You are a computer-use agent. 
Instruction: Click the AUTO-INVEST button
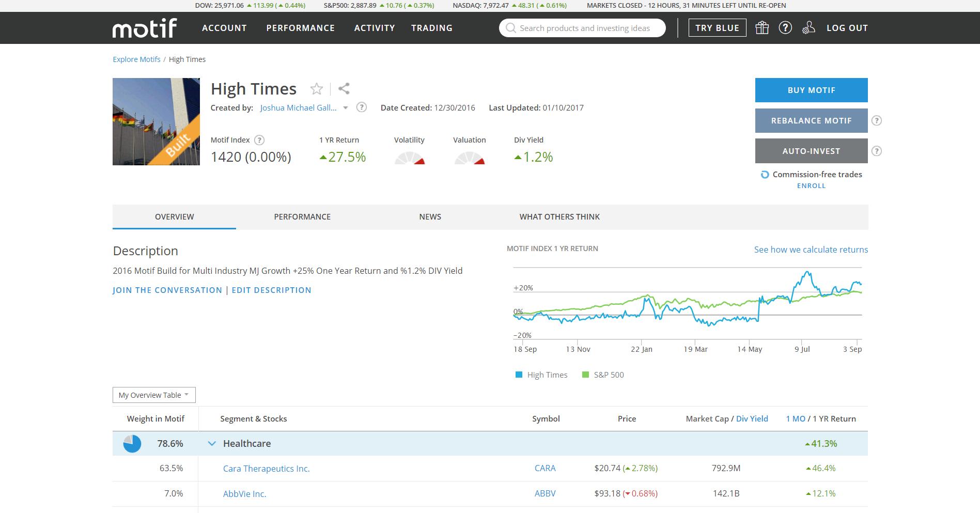(x=811, y=151)
